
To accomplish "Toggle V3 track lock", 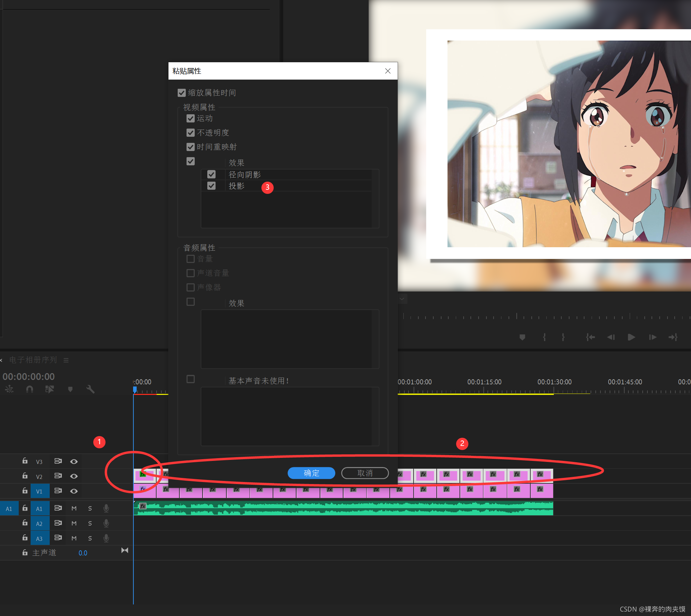I will [x=25, y=461].
